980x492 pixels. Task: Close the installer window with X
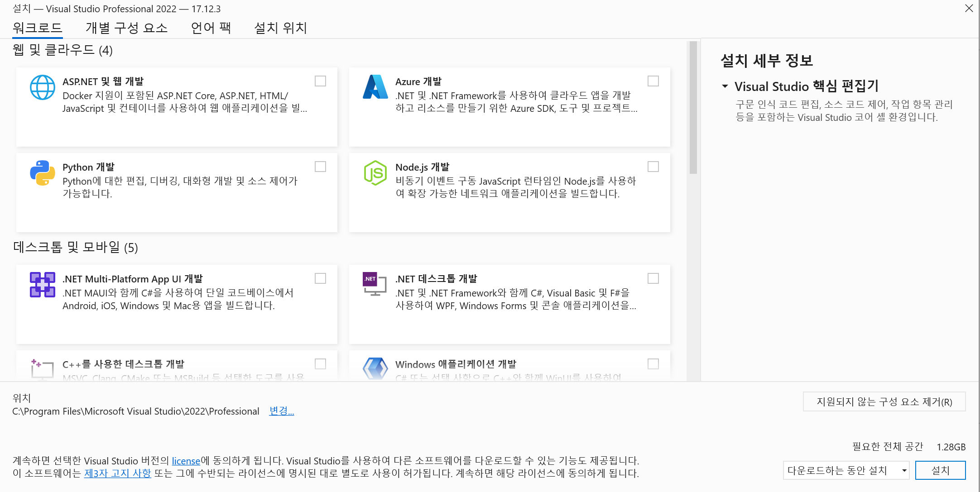tap(969, 9)
